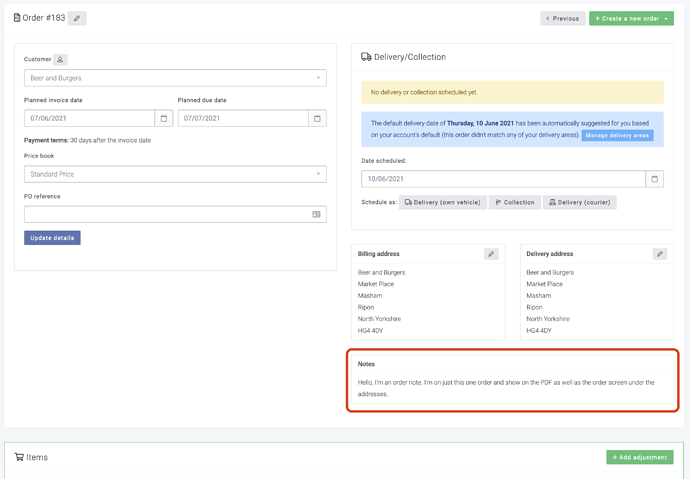Click the Thursday, 10 June 2021 date text
This screenshot has height=479, width=690.
click(x=480, y=123)
